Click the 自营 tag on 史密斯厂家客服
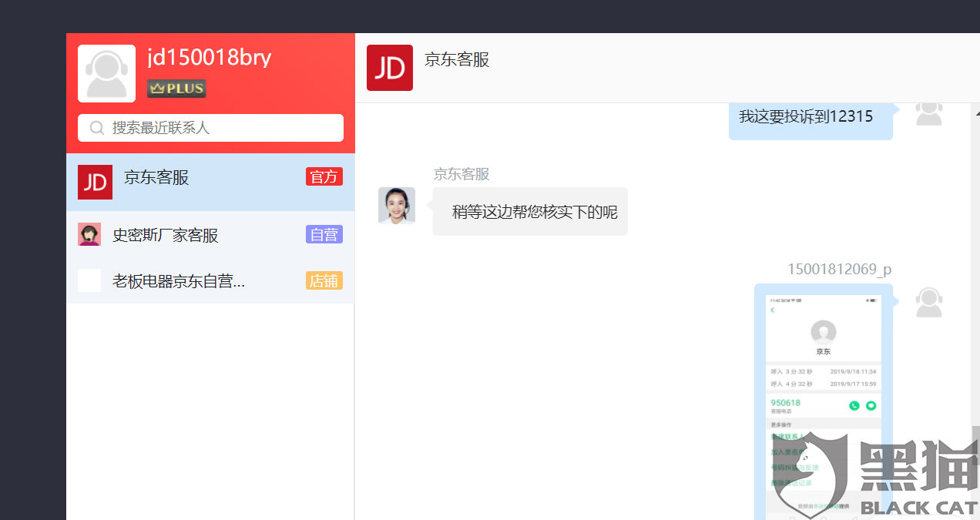Viewport: 980px width, 520px height. click(x=324, y=234)
